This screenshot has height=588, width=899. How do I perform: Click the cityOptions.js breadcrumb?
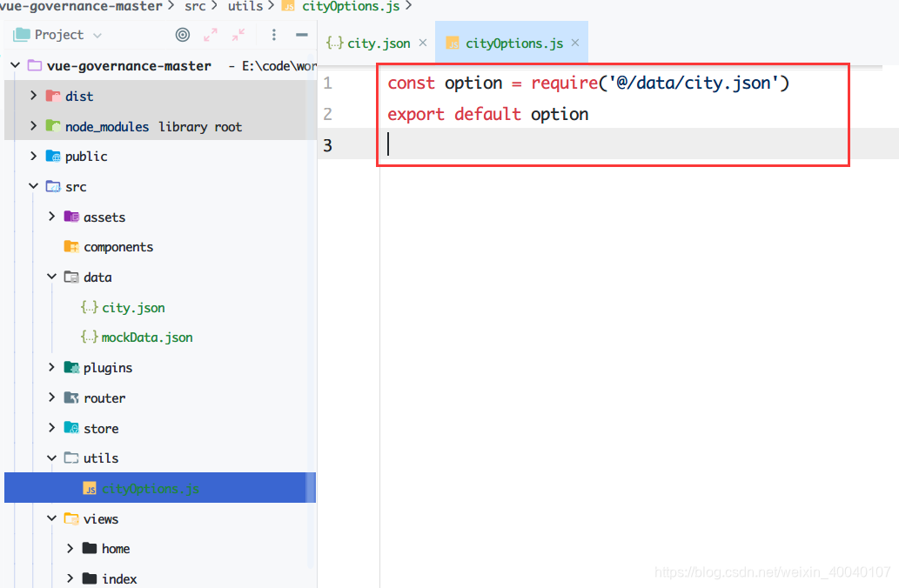[351, 6]
